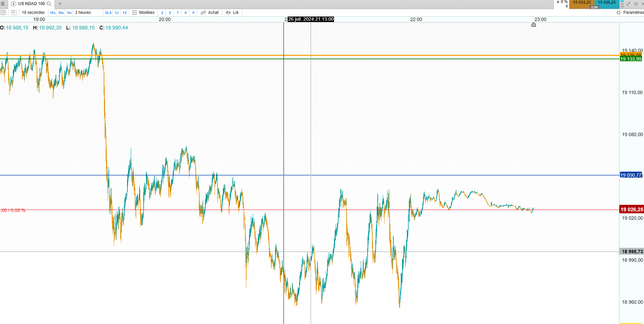Switch to the 1m timeframe shortcut
This screenshot has width=644, height=324.
coord(69,13)
